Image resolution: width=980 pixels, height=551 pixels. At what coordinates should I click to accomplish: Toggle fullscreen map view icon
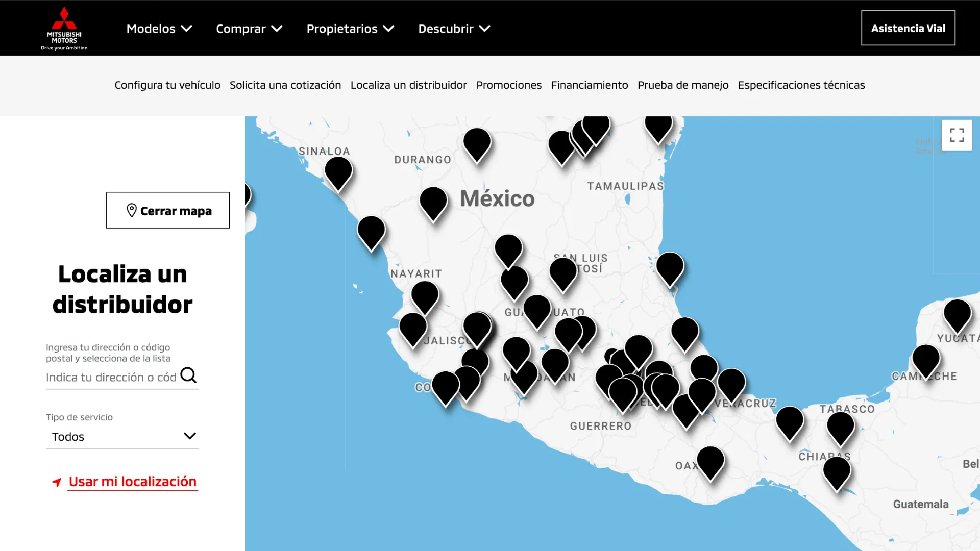(x=957, y=135)
